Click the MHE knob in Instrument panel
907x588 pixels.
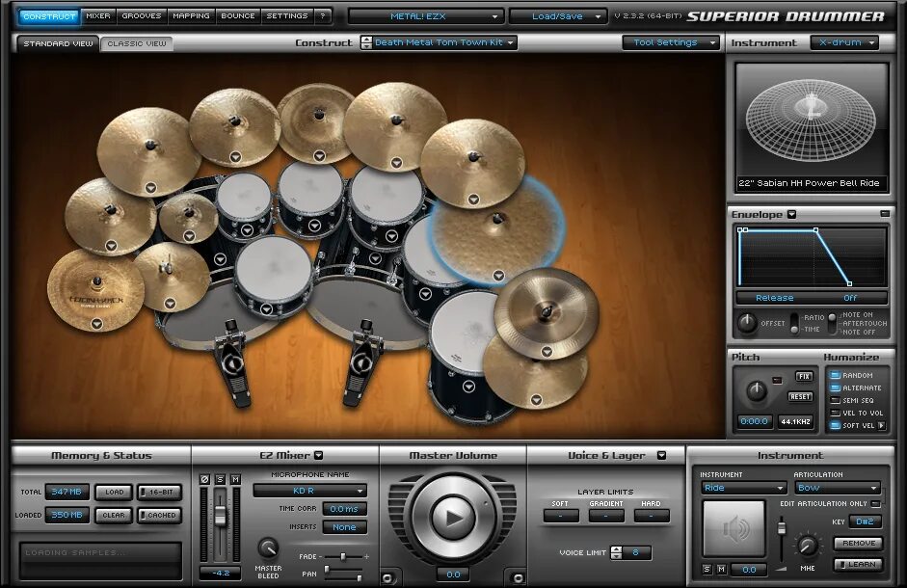(808, 546)
